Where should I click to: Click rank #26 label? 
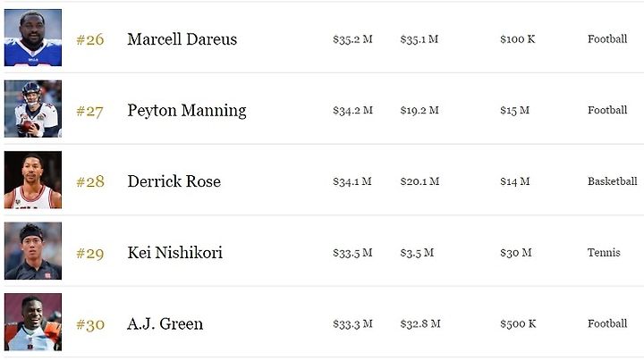pyautogui.click(x=90, y=40)
